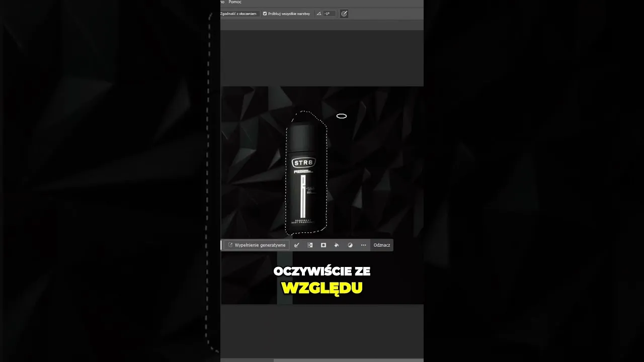Click the 'Odznacz' deselect button
This screenshot has height=362, width=644.
pyautogui.click(x=382, y=245)
